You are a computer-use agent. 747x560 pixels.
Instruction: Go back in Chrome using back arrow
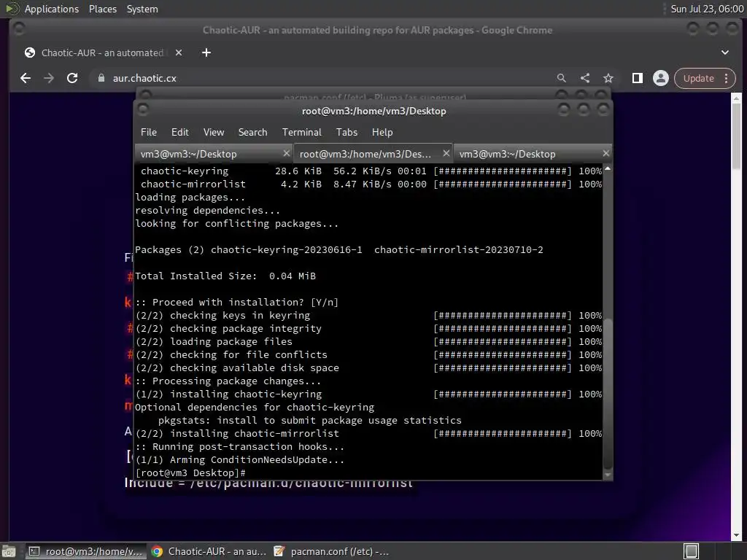click(x=26, y=78)
